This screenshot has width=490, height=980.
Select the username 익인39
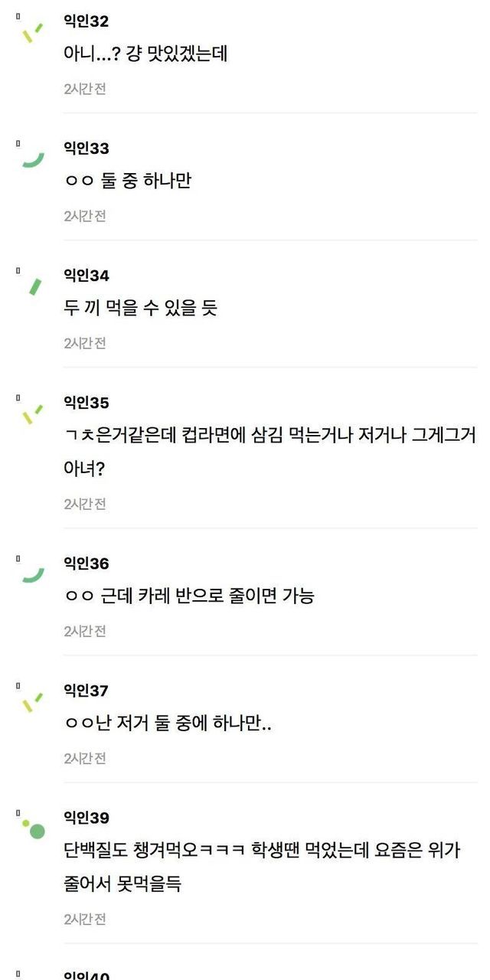click(x=86, y=818)
